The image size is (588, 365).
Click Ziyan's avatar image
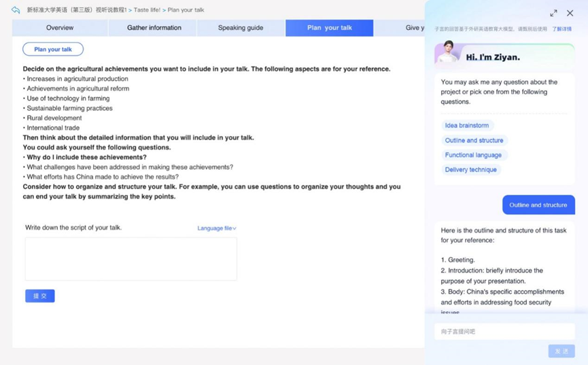[447, 52]
